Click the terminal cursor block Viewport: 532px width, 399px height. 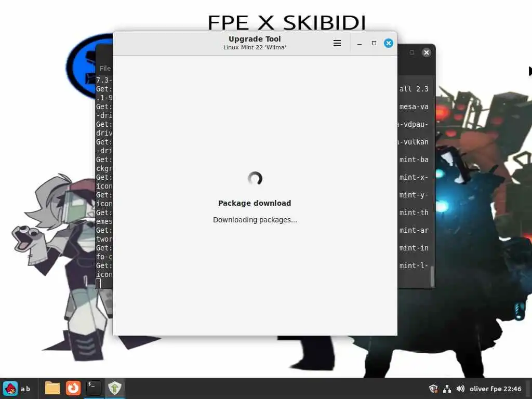[x=98, y=284]
